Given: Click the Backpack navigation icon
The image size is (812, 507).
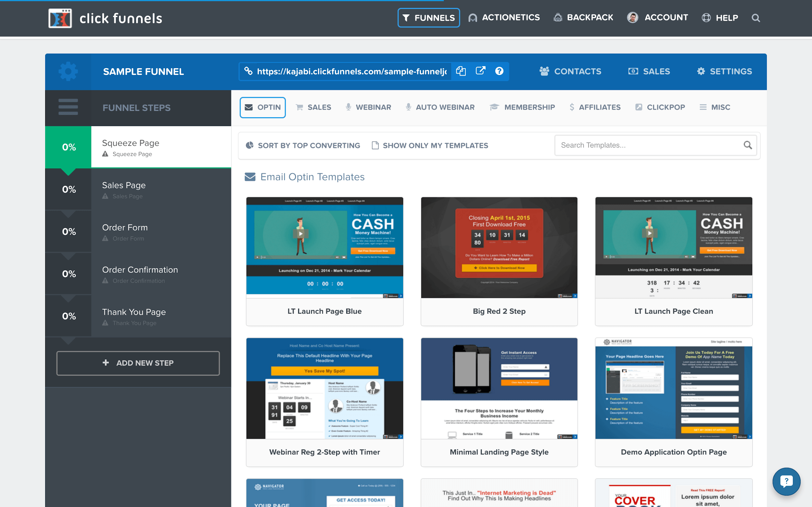Looking at the screenshot, I should (x=558, y=18).
